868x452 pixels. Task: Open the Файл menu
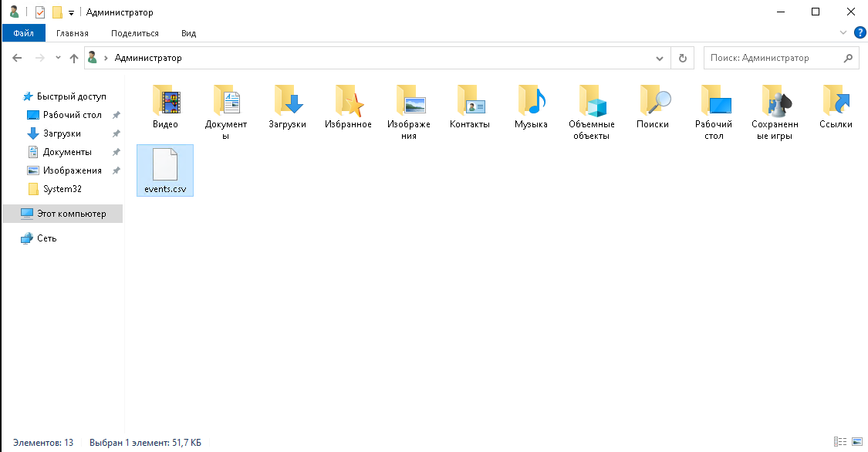click(23, 33)
